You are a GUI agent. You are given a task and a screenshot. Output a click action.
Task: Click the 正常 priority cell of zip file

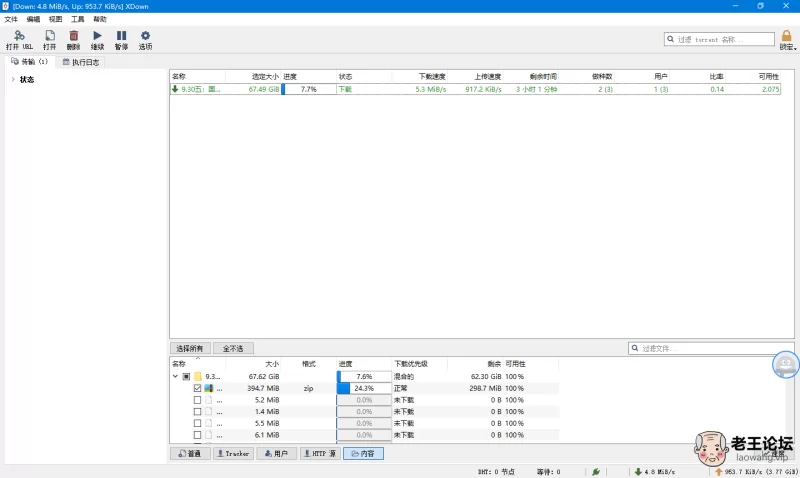[401, 388]
